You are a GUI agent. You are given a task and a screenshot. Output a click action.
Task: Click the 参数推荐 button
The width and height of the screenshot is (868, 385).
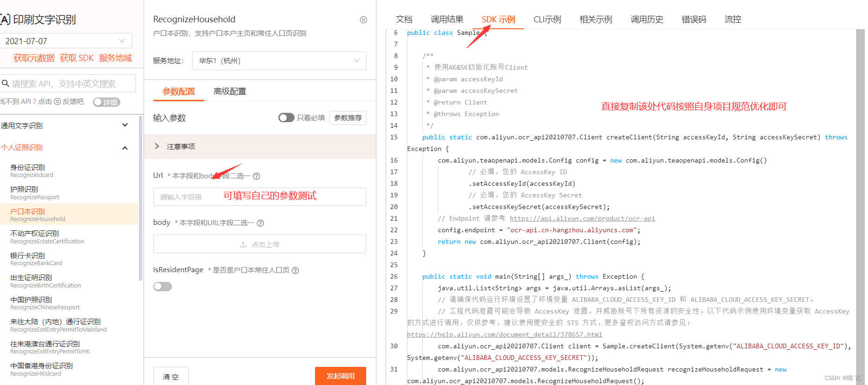(x=348, y=118)
